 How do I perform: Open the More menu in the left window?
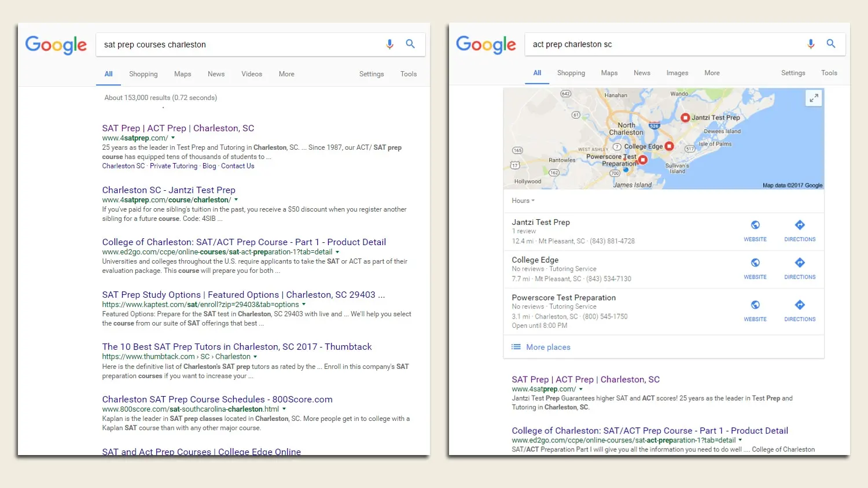[x=286, y=74]
